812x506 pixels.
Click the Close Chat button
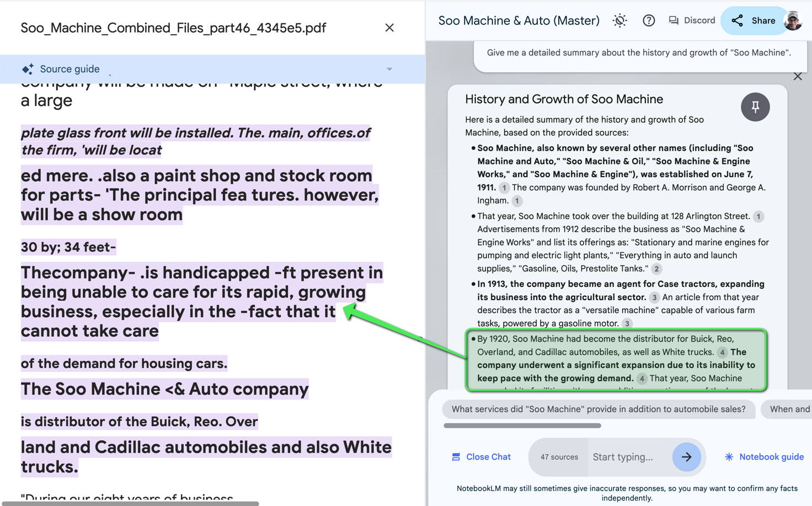pos(481,457)
